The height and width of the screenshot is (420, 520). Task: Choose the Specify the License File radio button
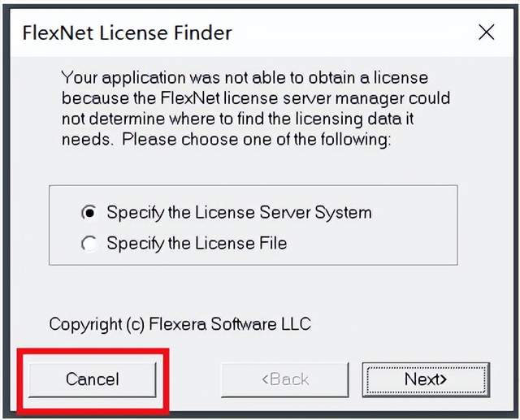89,243
